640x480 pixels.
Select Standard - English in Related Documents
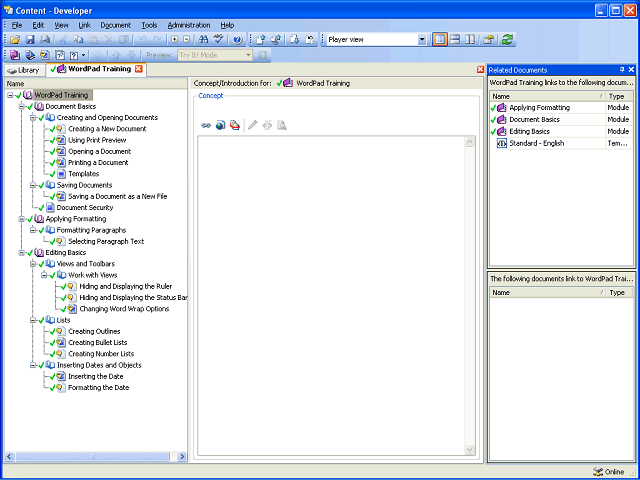coord(537,143)
